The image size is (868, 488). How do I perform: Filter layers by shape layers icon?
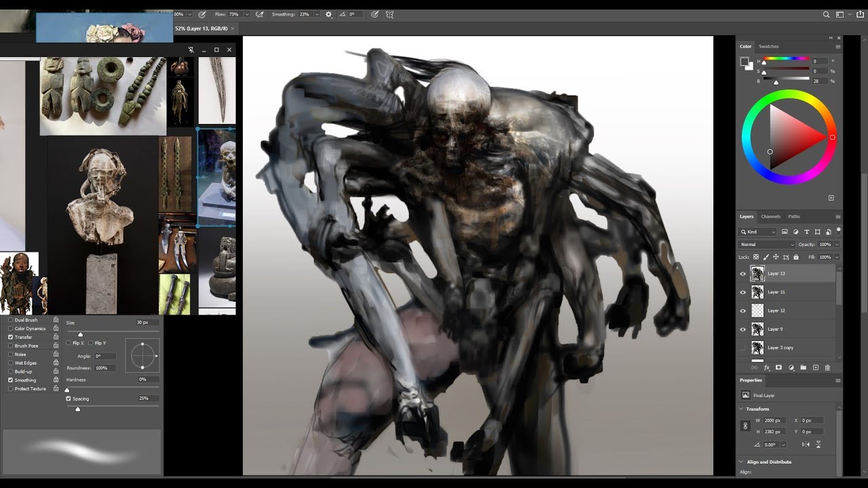818,232
